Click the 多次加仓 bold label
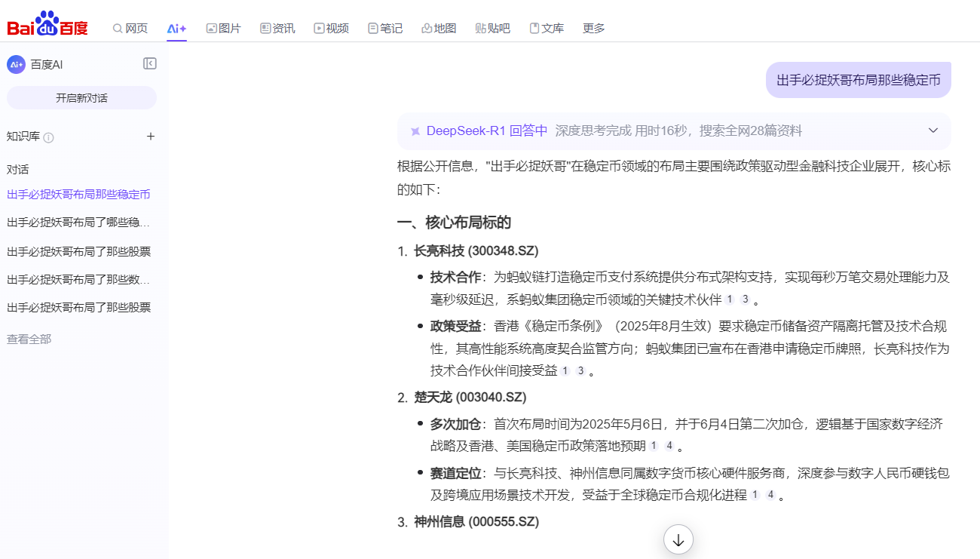 pyautogui.click(x=455, y=423)
